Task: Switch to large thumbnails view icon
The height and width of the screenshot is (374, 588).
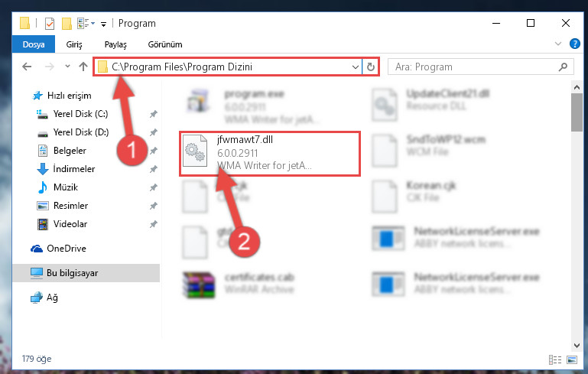Action: [572, 359]
